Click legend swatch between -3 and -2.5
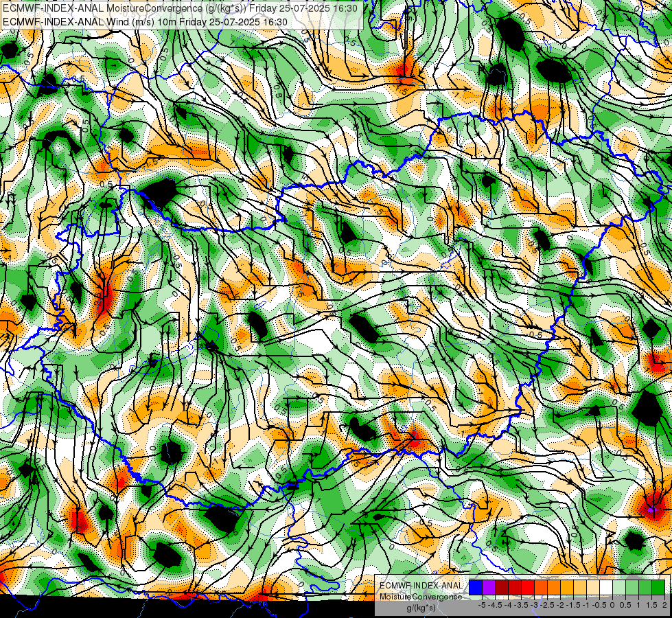The image size is (672, 618). point(541,588)
